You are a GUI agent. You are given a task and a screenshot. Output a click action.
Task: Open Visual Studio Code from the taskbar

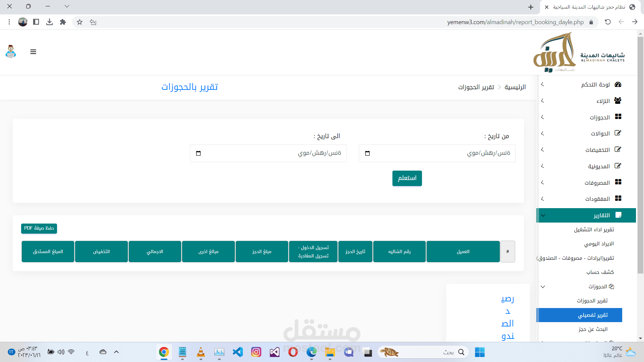click(238, 352)
